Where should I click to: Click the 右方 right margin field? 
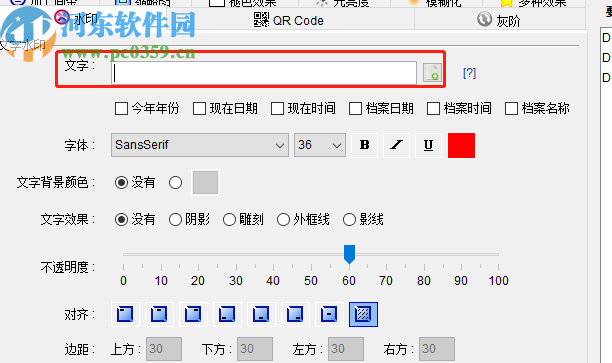point(437,349)
